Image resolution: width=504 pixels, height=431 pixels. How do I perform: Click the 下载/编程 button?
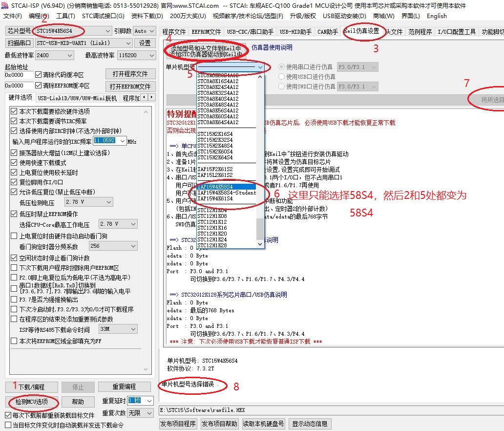click(x=31, y=387)
